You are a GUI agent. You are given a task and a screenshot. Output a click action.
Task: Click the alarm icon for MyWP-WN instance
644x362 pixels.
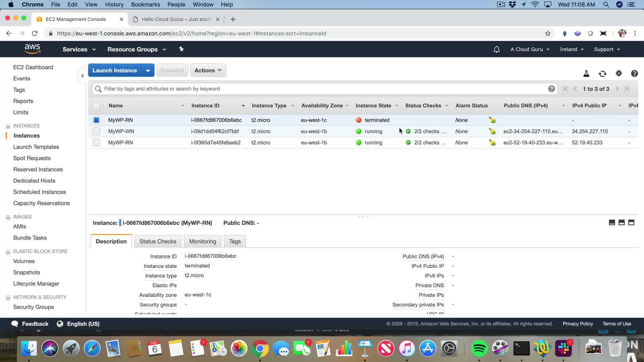[492, 131]
